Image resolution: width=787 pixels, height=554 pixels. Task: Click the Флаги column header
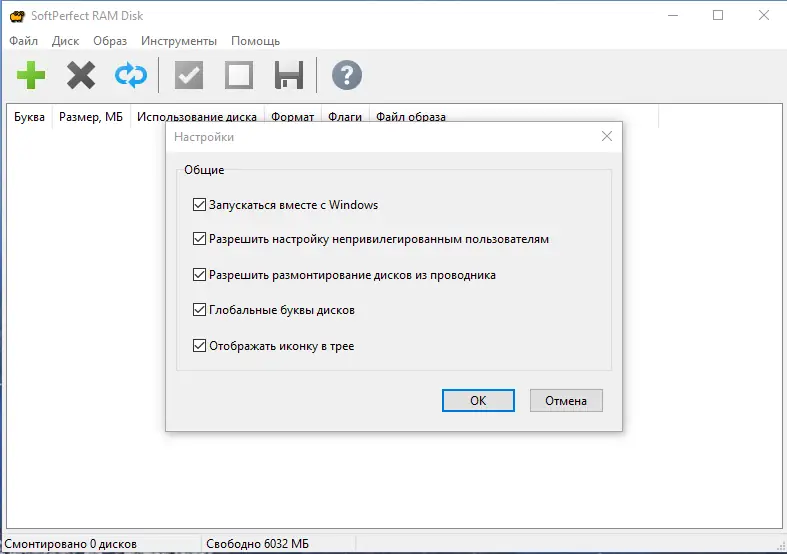(345, 116)
